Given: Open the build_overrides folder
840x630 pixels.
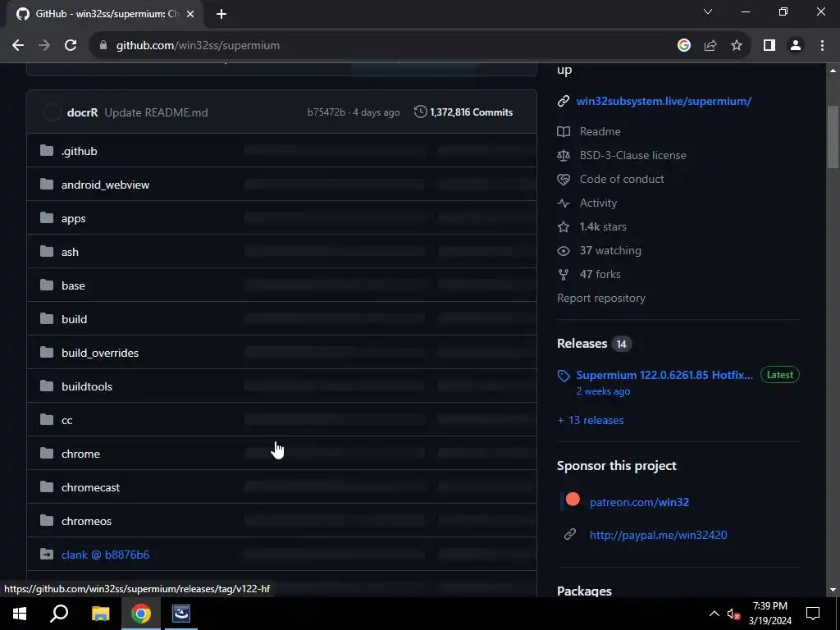Looking at the screenshot, I should (99, 353).
